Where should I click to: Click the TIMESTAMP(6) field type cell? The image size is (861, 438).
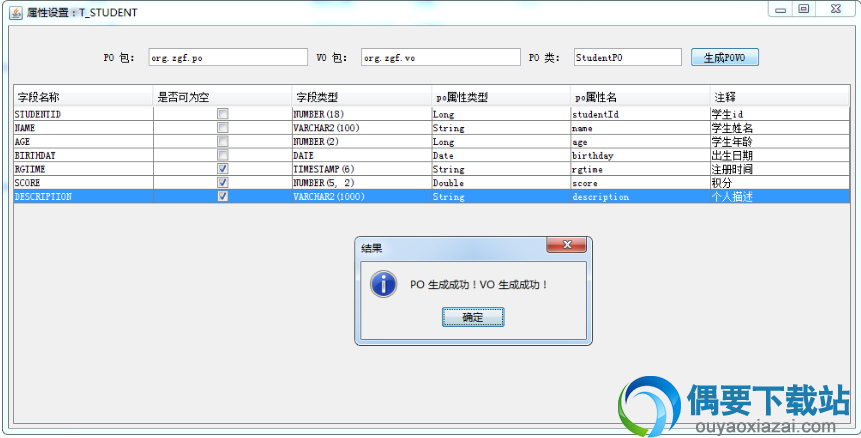point(362,169)
